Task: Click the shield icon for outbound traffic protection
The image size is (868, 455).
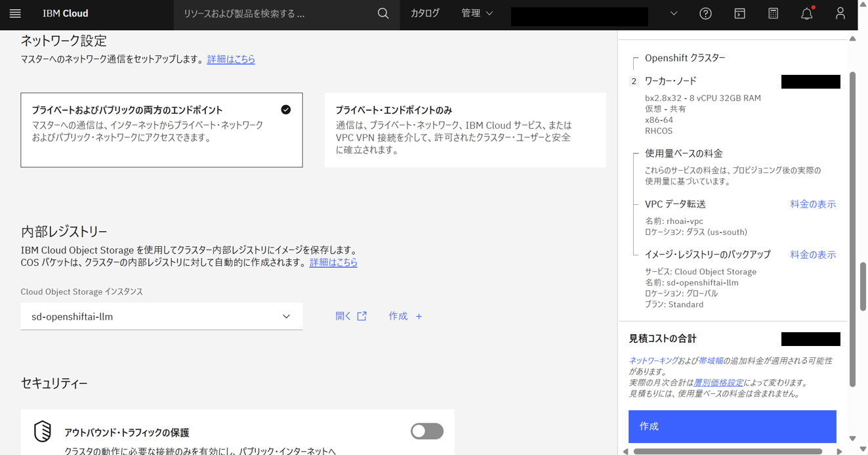Action: pos(43,431)
